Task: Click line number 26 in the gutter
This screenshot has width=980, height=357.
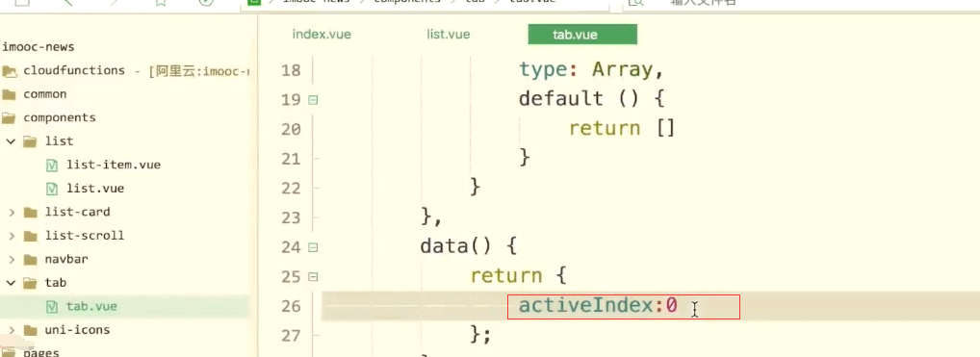Action: click(291, 306)
